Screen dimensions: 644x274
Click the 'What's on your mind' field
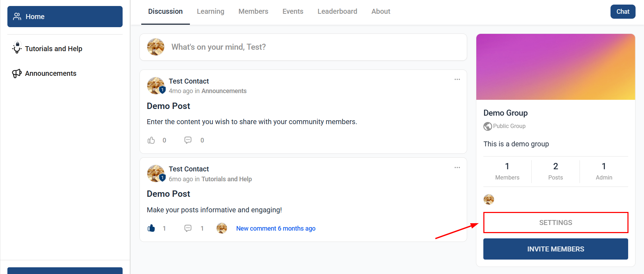point(303,47)
